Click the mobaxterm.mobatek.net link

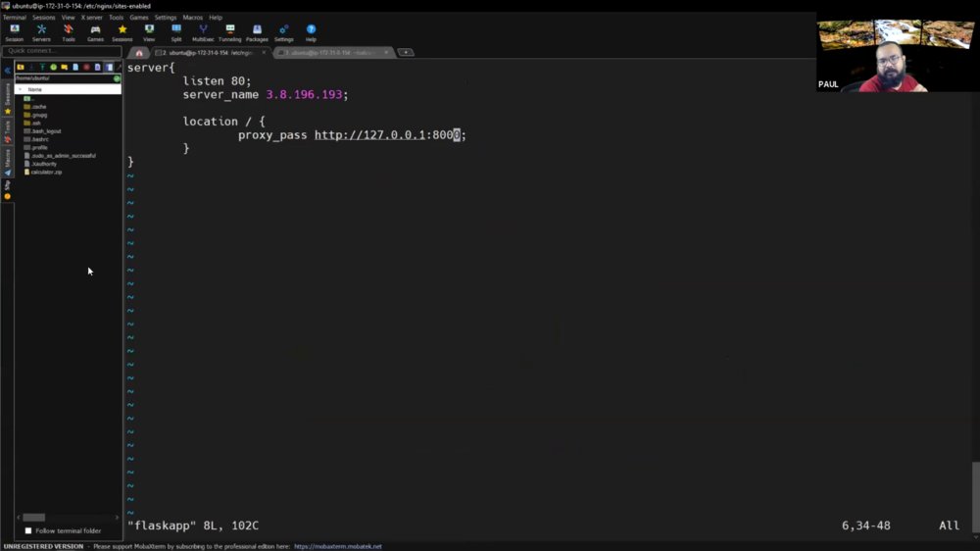pyautogui.click(x=337, y=546)
